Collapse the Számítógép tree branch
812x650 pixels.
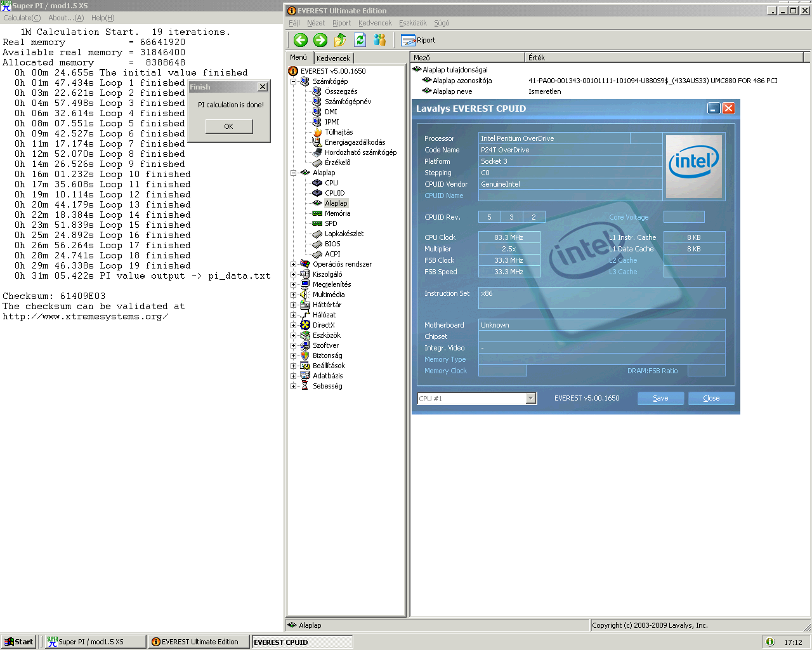pyautogui.click(x=293, y=81)
